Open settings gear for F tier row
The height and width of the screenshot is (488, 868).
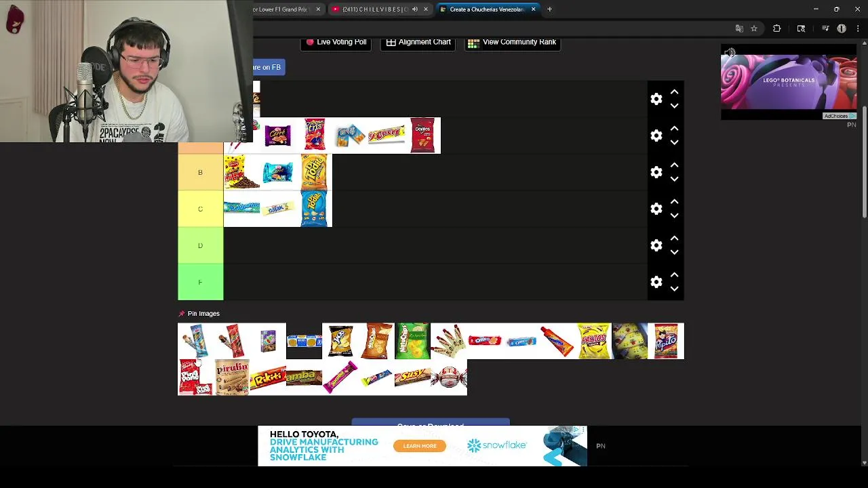pyautogui.click(x=656, y=282)
